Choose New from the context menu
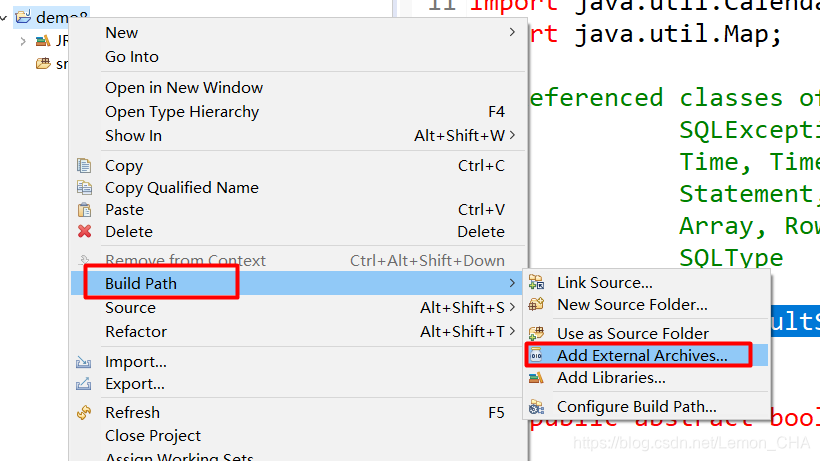This screenshot has height=461, width=820. tap(298, 32)
